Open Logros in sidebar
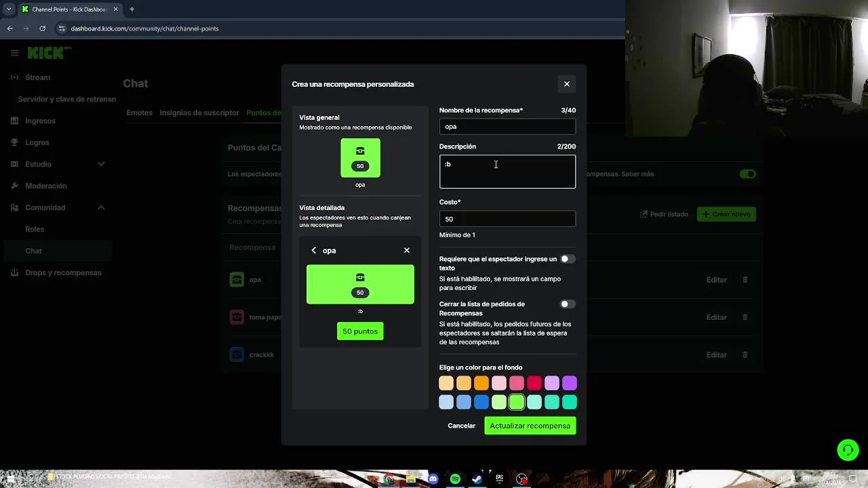The width and height of the screenshot is (868, 488). pos(37,142)
